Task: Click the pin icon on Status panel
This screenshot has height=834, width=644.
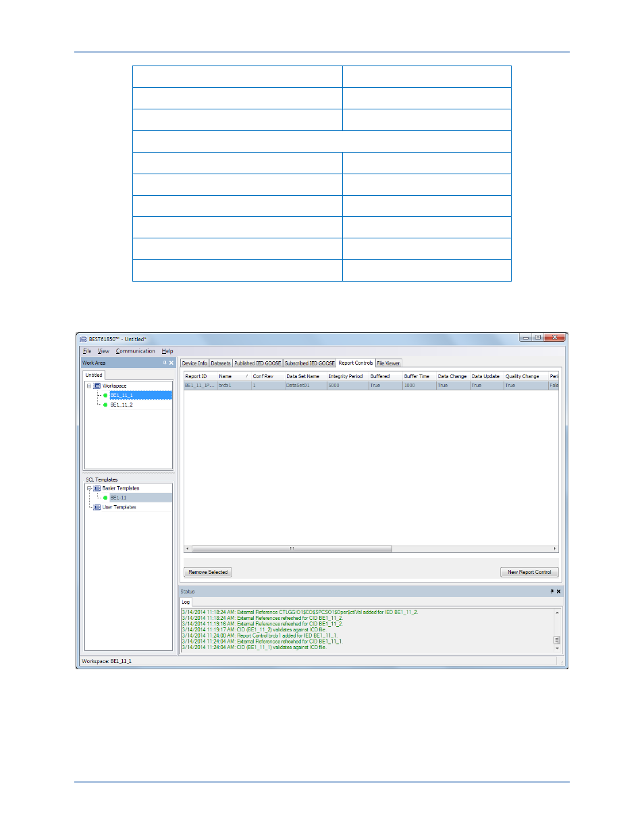Action: tap(552, 592)
